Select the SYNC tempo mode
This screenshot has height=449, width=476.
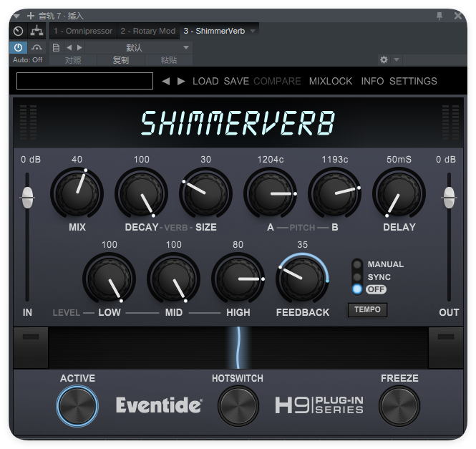point(357,277)
